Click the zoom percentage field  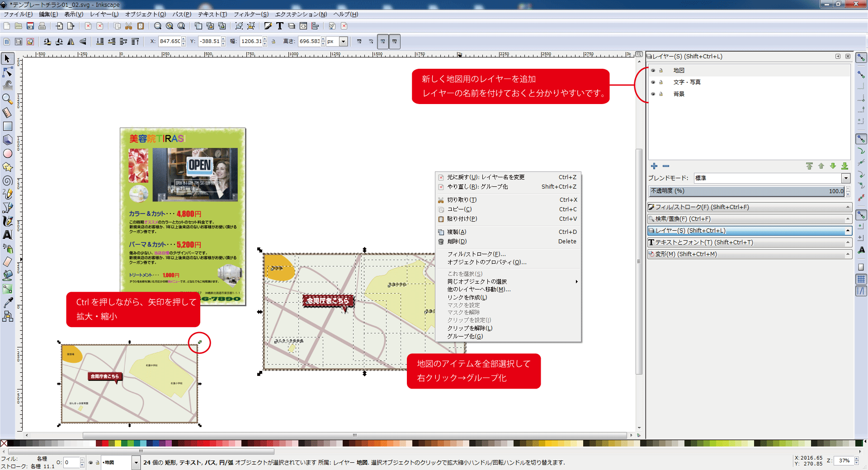(844, 461)
